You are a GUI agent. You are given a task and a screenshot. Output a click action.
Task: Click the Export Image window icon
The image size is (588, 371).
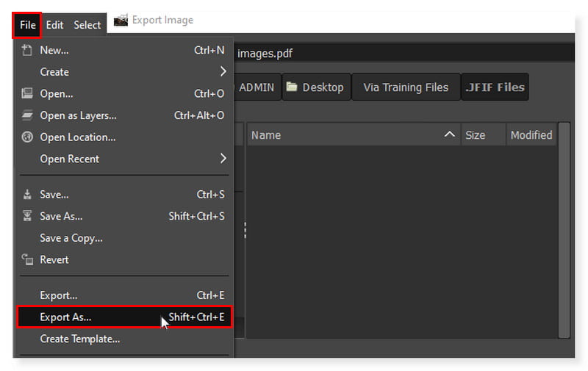coord(121,21)
